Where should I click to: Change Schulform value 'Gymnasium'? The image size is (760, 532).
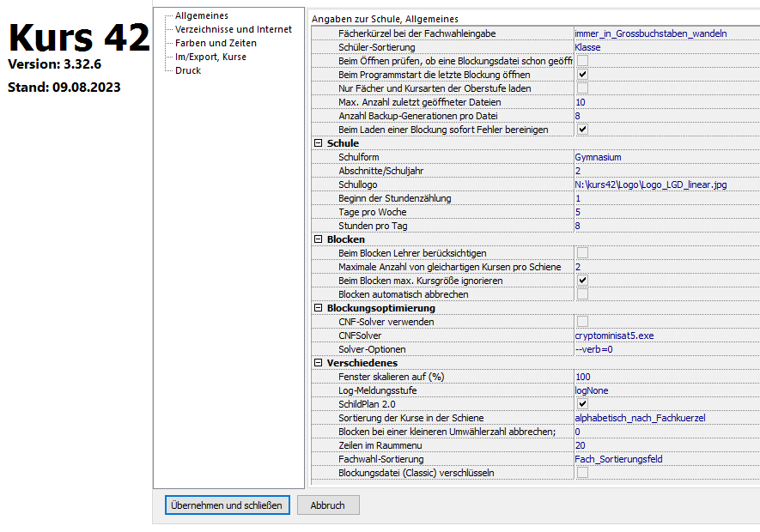point(667,157)
